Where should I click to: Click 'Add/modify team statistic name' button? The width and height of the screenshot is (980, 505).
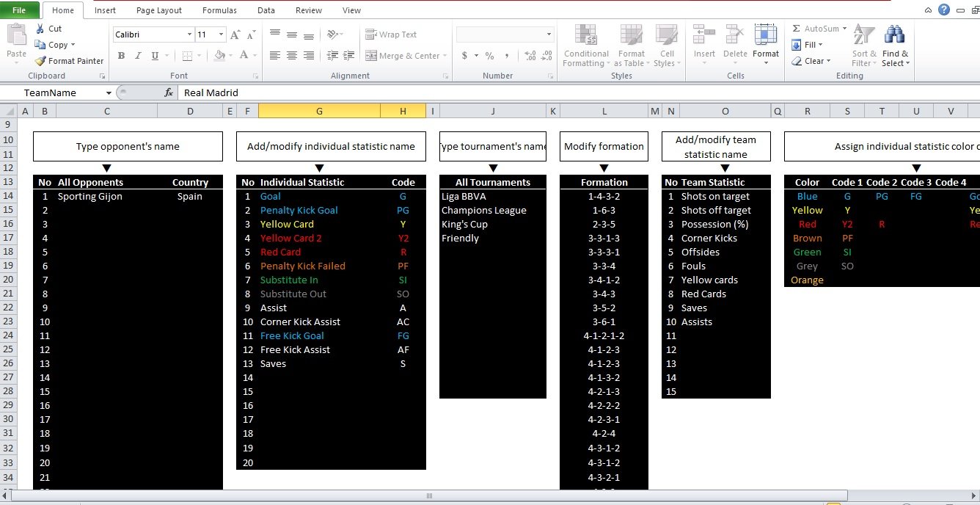[x=716, y=147]
